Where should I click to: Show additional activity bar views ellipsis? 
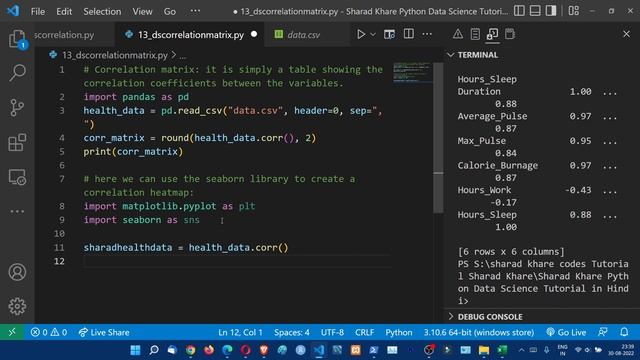click(17, 211)
